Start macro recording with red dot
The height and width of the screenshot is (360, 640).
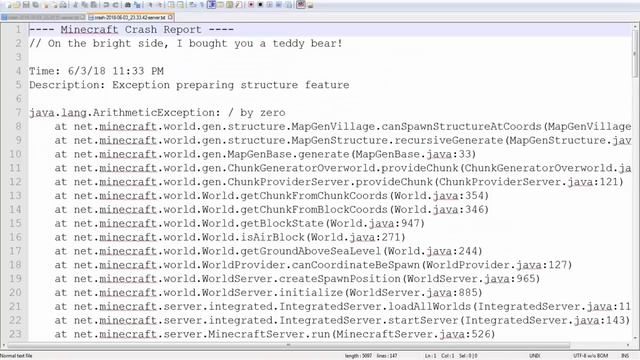point(251,5)
